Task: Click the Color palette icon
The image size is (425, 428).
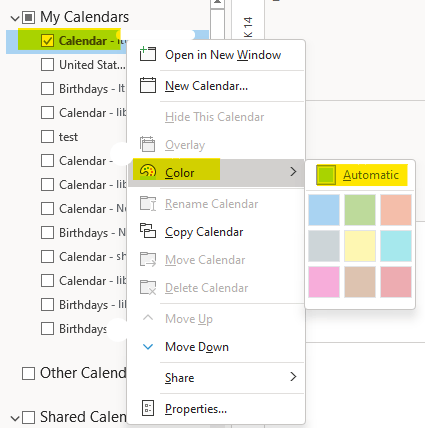Action: coord(148,171)
